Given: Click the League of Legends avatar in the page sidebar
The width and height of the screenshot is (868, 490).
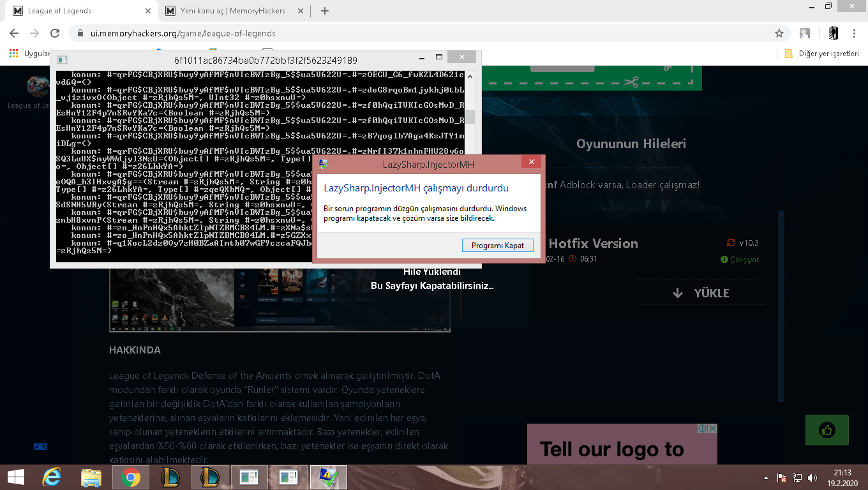Looking at the screenshot, I should [37, 85].
